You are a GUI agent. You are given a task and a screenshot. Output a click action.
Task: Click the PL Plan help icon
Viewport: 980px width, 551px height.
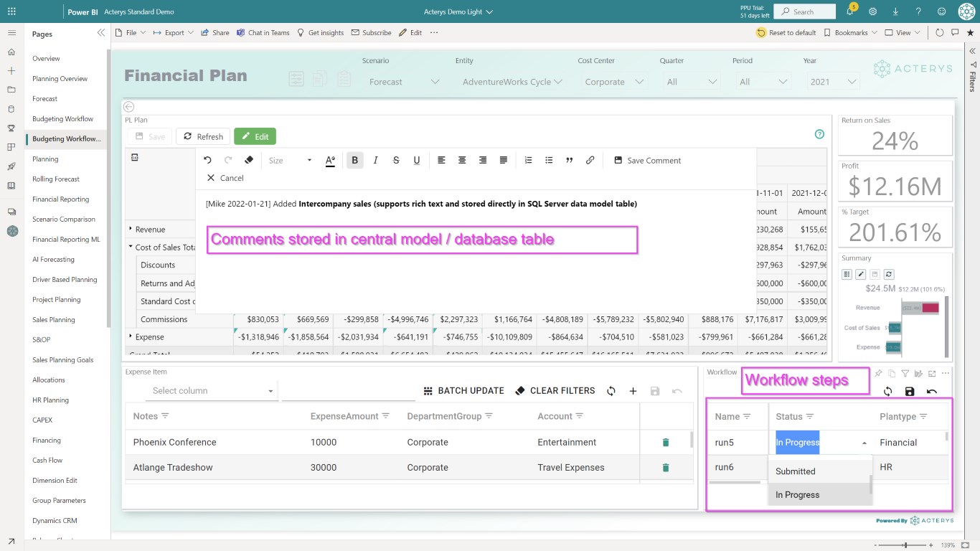[819, 134]
